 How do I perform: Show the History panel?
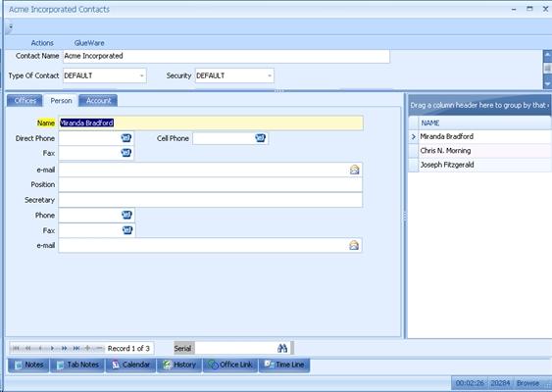pos(179,365)
